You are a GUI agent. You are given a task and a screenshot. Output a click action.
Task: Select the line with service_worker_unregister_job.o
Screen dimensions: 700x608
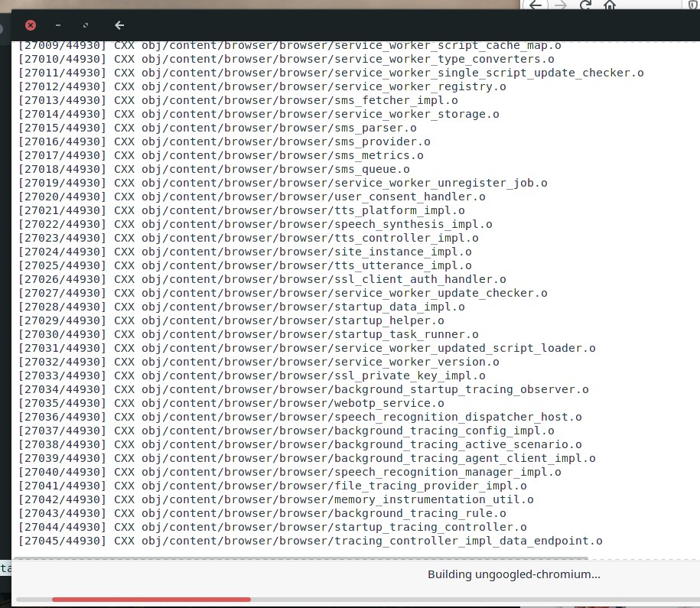pyautogui.click(x=282, y=184)
